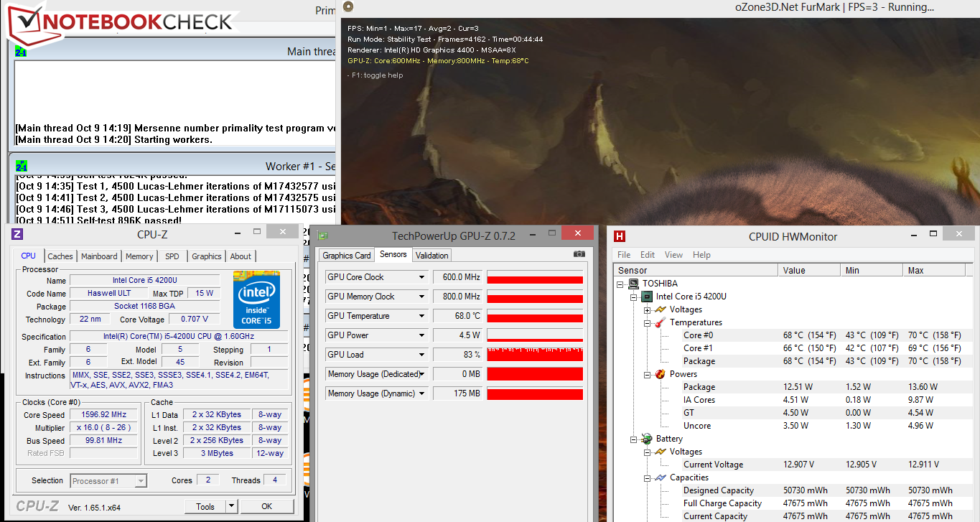Click the thermometer icon beside Temperatures

661,322
